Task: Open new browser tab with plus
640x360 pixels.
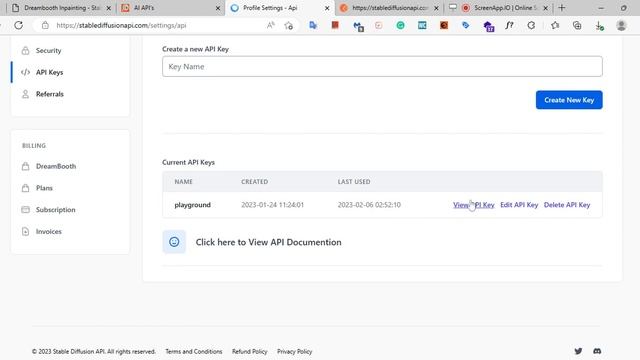Action: tap(562, 8)
